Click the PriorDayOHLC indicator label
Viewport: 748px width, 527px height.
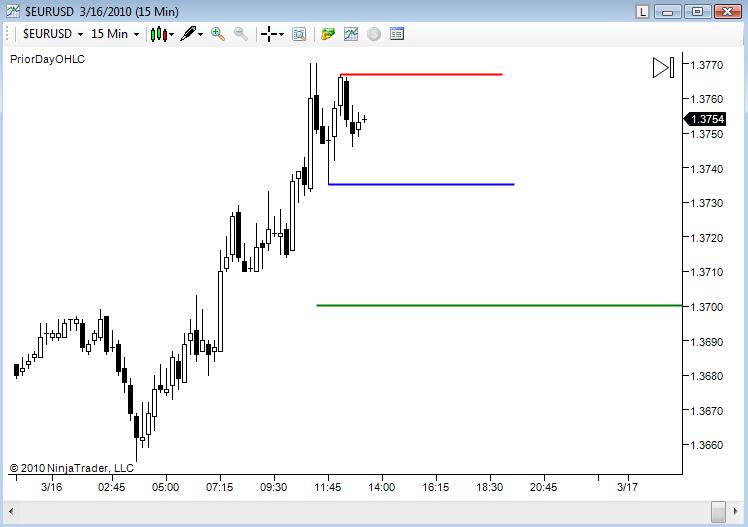tap(47, 59)
